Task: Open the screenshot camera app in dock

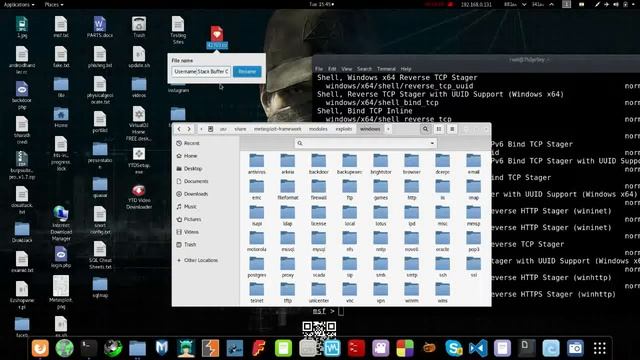Action: 575,348
